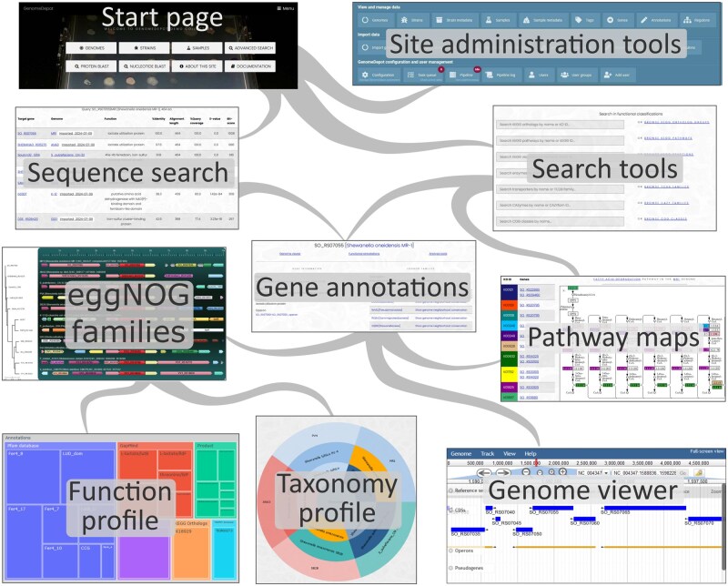Click the genome viewer location input field

[644, 472]
